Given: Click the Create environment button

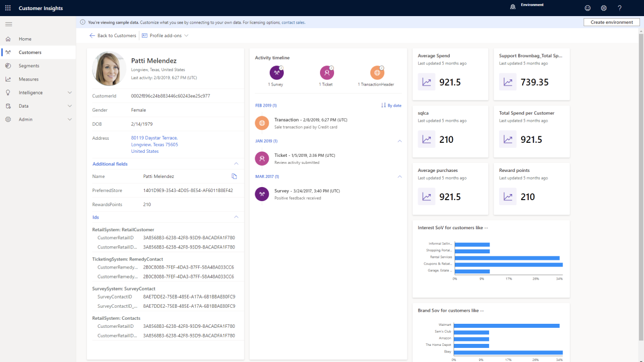Looking at the screenshot, I should coord(611,22).
